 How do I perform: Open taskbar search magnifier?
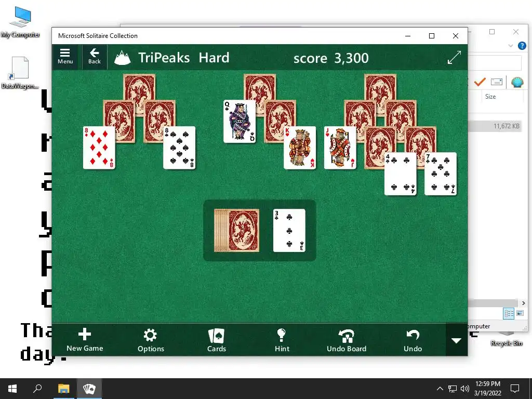(x=37, y=389)
